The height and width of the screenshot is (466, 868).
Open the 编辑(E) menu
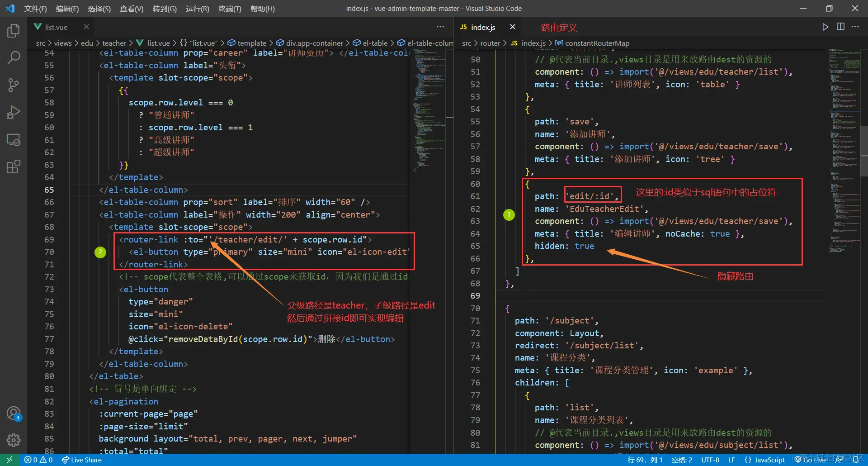tap(67, 9)
